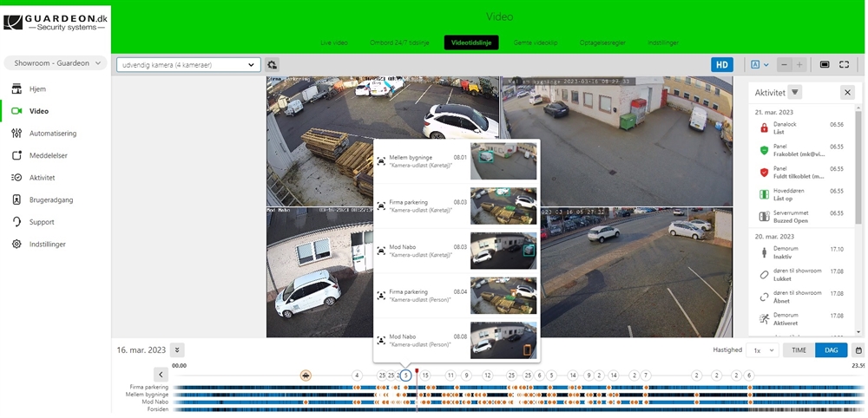Click the Serverrummet Buzzed Open icon
The width and height of the screenshot is (868, 418).
pos(765,216)
